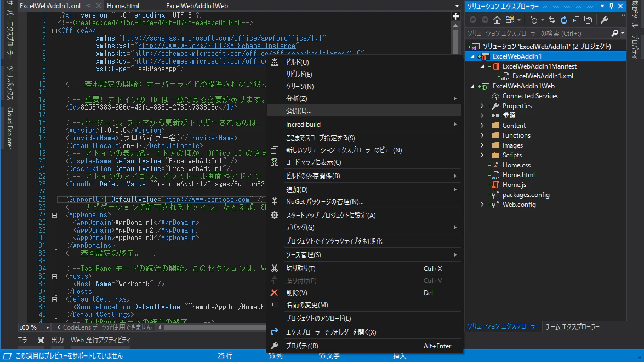This screenshot has height=362, width=644.
Task: Click the Refresh icon in Solution Explorer toolbar
Action: 564,20
